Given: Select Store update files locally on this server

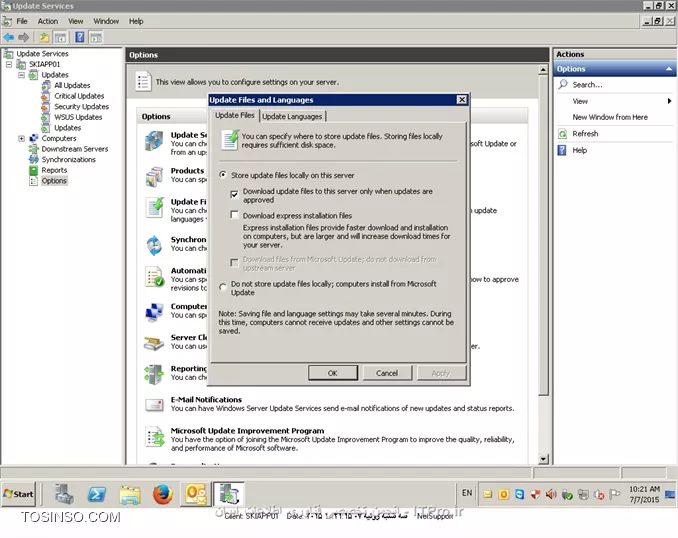Looking at the screenshot, I should tap(223, 175).
